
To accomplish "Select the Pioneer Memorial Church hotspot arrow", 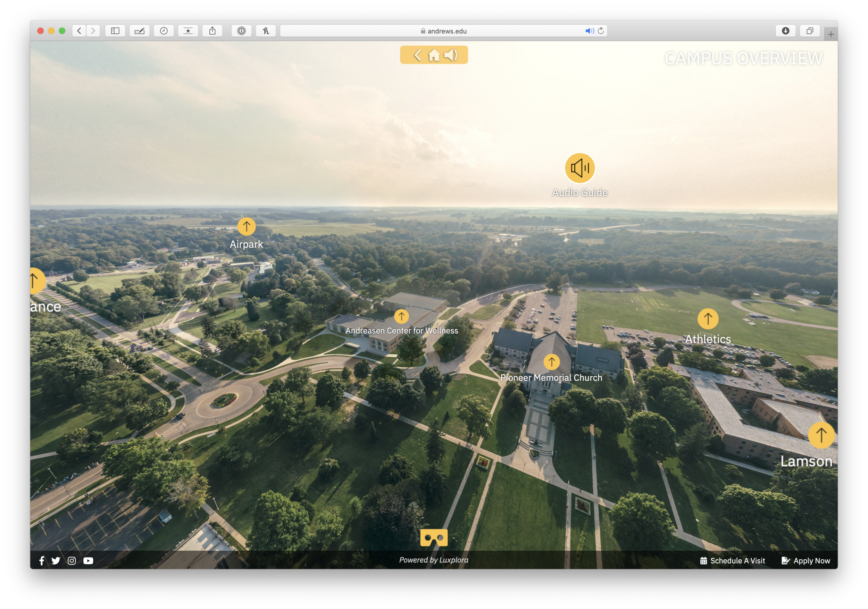I will click(551, 362).
